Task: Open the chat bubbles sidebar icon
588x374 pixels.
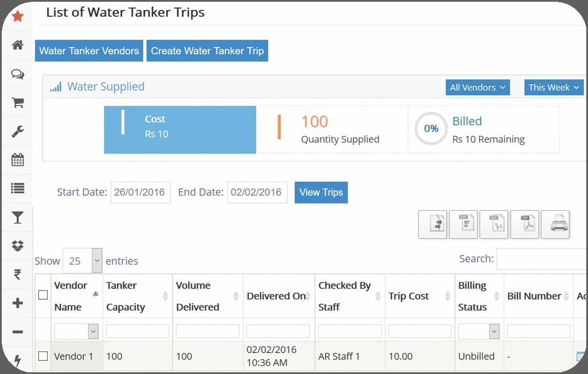Action: click(x=17, y=74)
